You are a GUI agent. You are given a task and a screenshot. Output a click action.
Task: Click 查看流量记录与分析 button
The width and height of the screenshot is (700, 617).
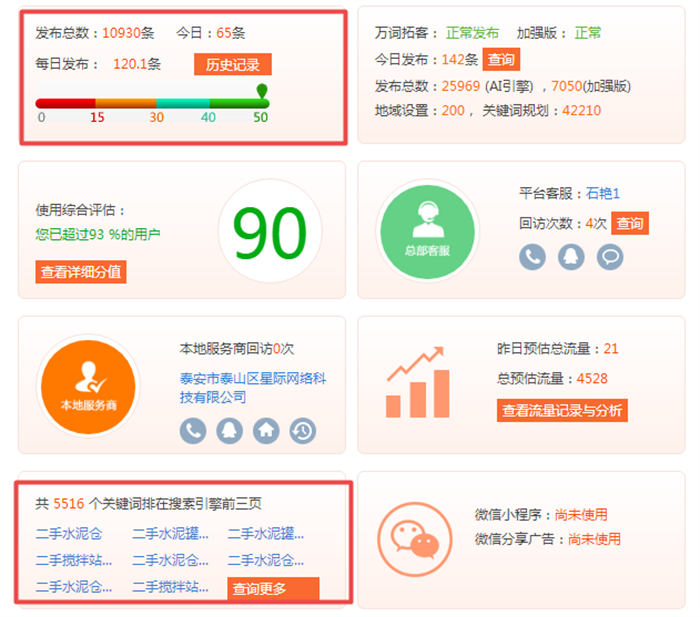[562, 410]
